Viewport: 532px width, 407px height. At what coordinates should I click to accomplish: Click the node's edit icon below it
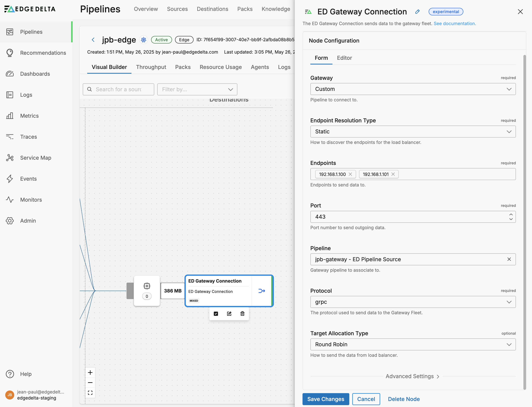point(229,314)
